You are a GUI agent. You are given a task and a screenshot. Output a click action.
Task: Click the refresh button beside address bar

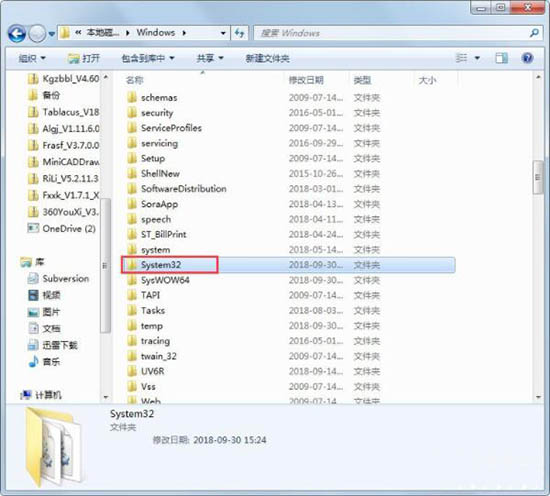tap(240, 33)
